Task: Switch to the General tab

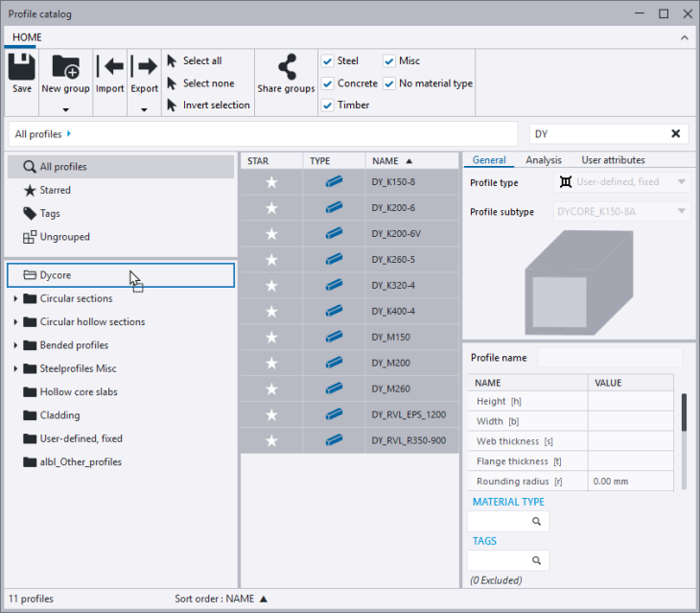Action: (x=489, y=160)
